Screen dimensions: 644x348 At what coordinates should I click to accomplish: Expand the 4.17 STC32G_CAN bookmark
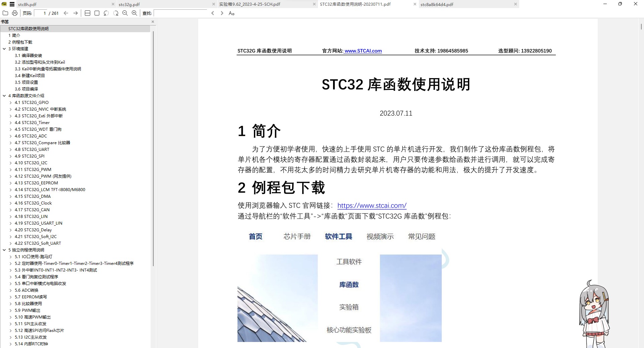tap(11, 210)
